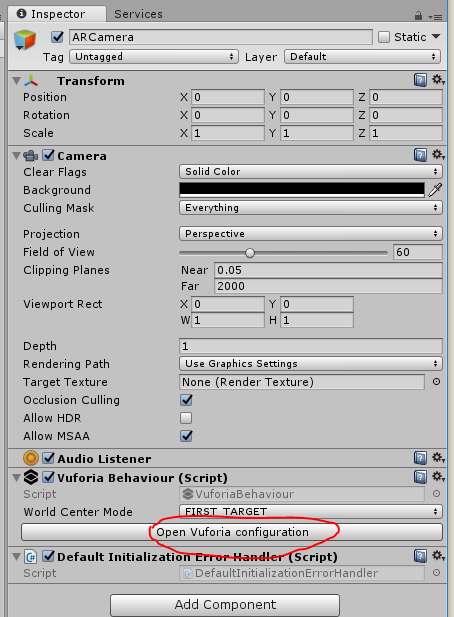The image size is (454, 617).
Task: Toggle the Inspector lock icon
Action: (x=418, y=16)
